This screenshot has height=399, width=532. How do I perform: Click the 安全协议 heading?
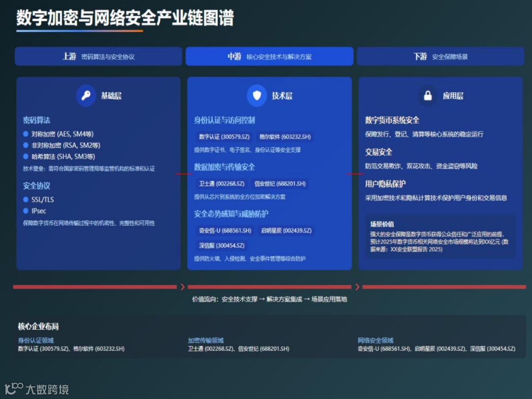click(x=36, y=186)
